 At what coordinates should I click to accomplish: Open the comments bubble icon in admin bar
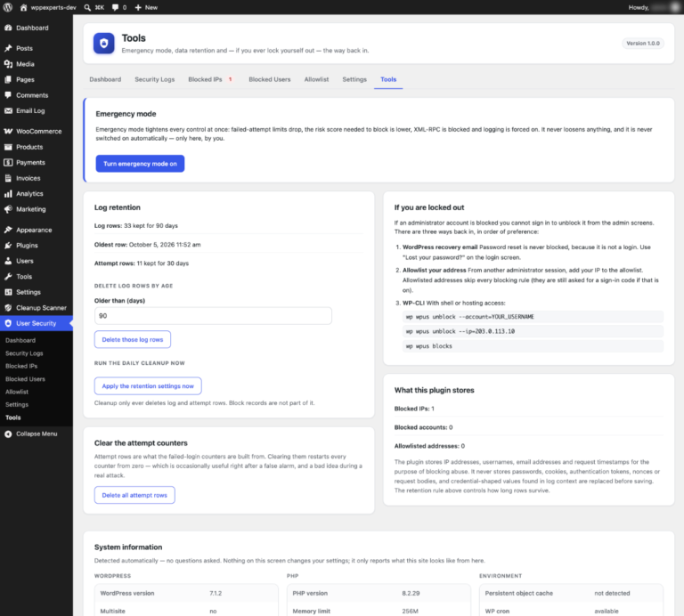tap(115, 7)
